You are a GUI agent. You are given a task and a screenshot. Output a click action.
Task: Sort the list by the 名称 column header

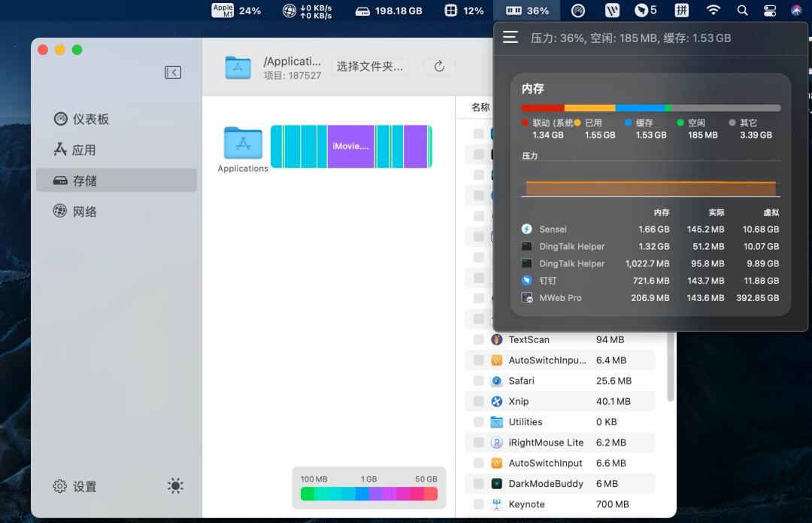[x=479, y=107]
